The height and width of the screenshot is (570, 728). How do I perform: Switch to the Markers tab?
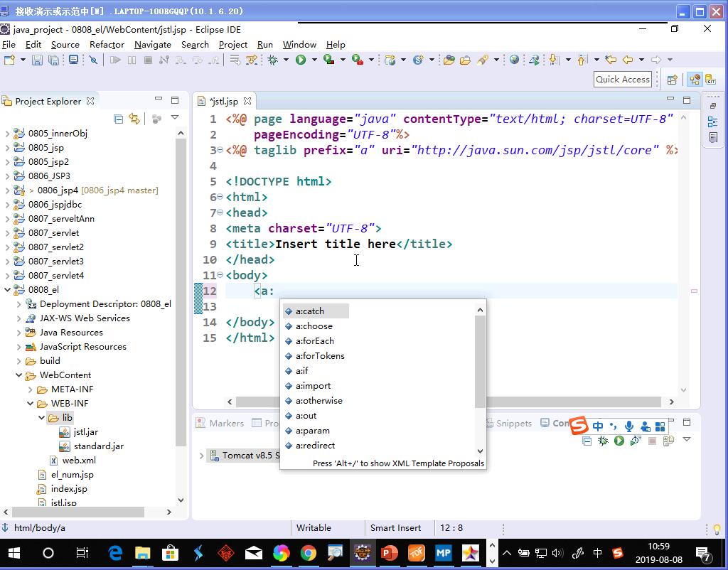(220, 423)
